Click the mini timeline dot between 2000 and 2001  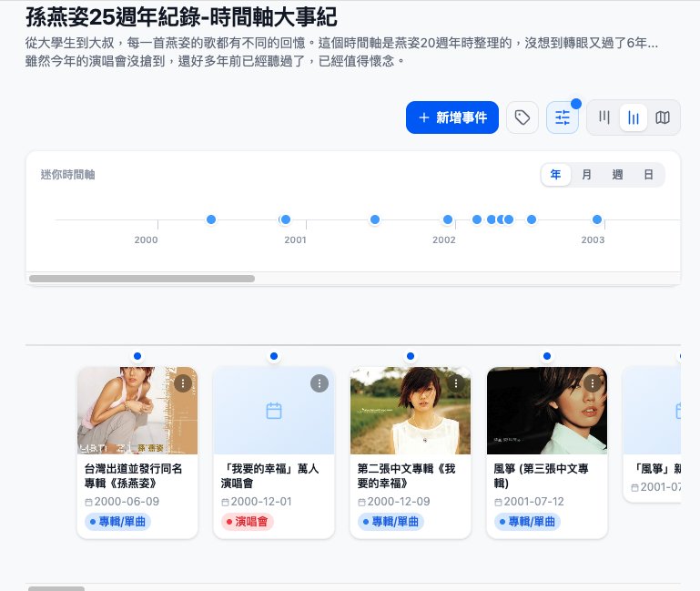211,219
